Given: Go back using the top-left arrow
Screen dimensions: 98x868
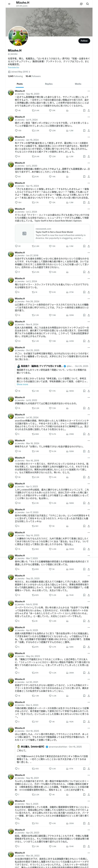Looking at the screenshot, I should [x=9, y=4].
